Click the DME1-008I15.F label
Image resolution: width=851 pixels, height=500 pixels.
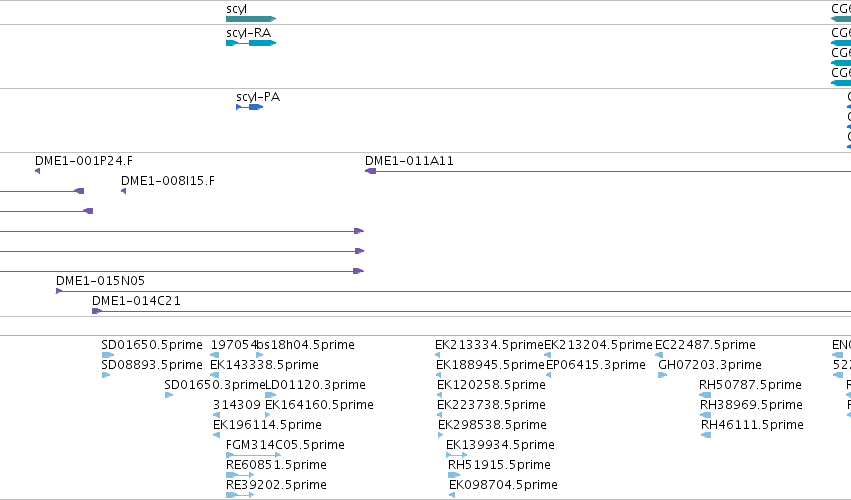[x=168, y=181]
